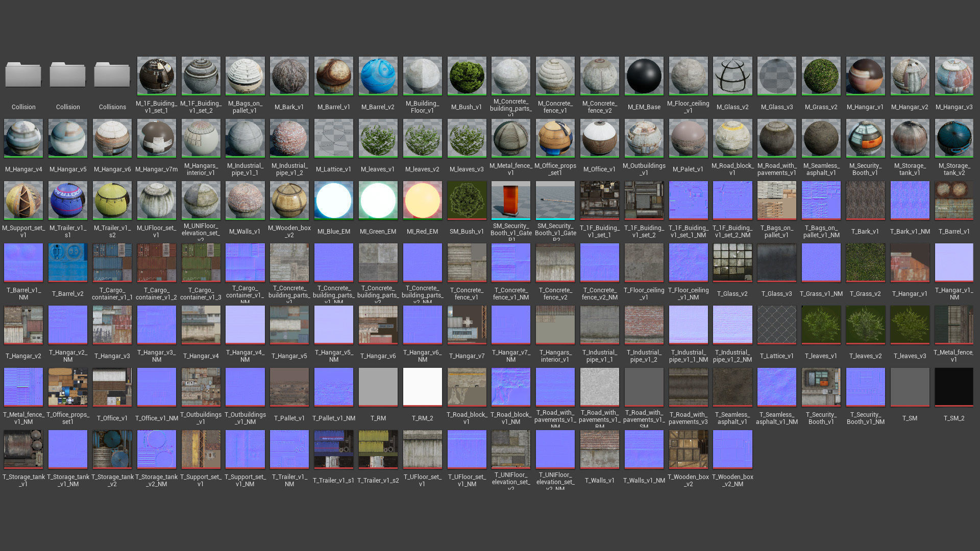Select the T_RM_2 white texture
Image resolution: width=980 pixels, height=551 pixels.
pos(422,387)
